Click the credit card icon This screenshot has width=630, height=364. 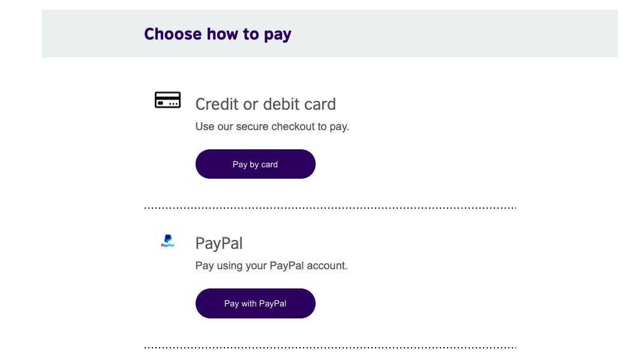tap(167, 100)
